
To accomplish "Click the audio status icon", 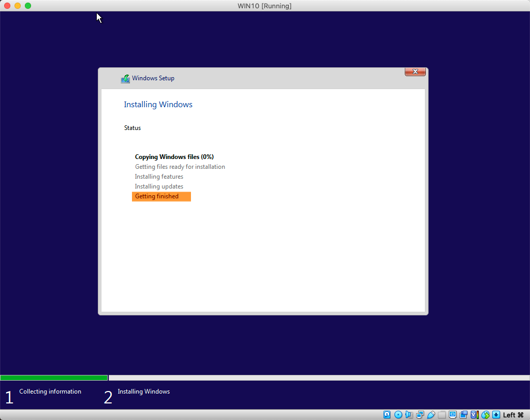I will [409, 415].
